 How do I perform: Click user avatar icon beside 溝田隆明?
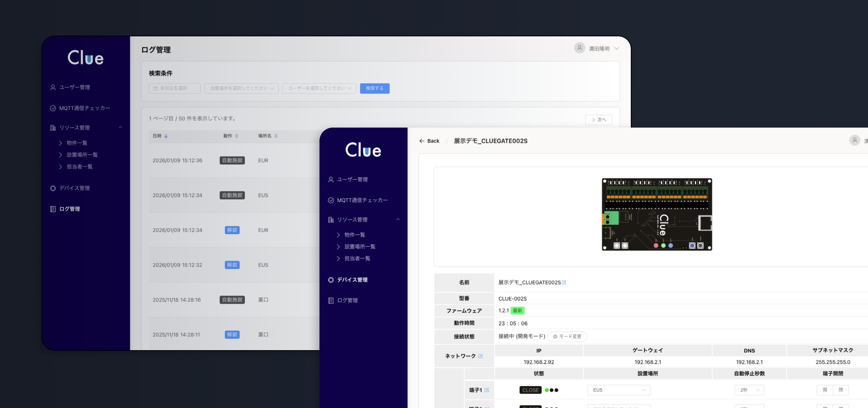580,48
